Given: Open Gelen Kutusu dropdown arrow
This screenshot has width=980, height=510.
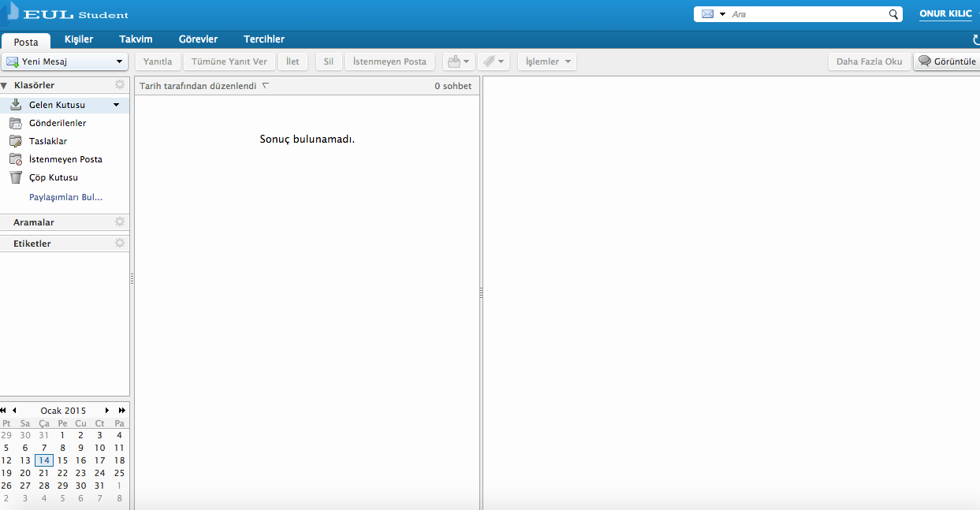Looking at the screenshot, I should 117,105.
